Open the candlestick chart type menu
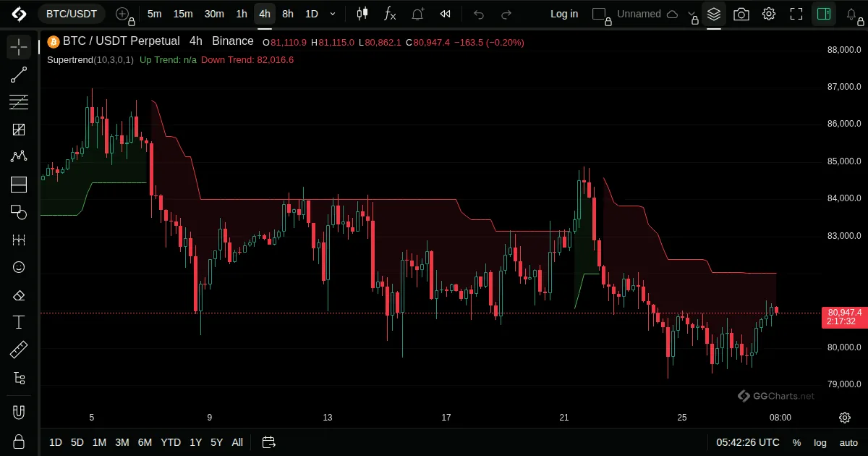The height and width of the screenshot is (456, 868). tap(362, 14)
